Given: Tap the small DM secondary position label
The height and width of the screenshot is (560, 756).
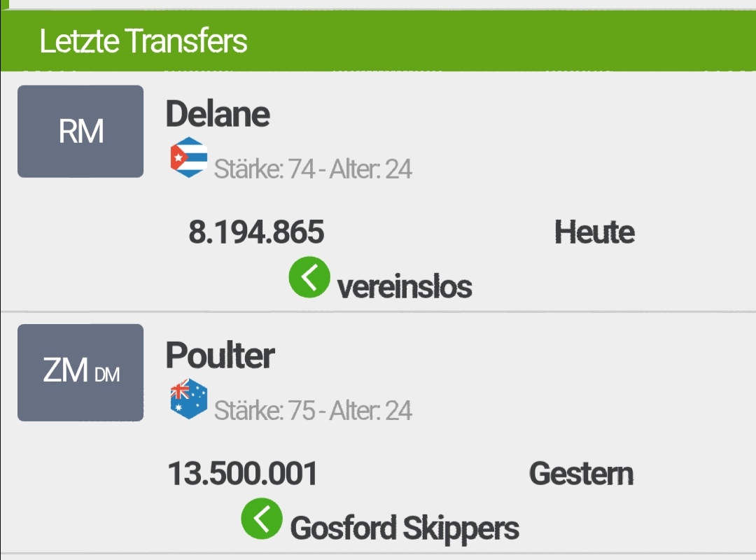Looking at the screenshot, I should tap(107, 374).
